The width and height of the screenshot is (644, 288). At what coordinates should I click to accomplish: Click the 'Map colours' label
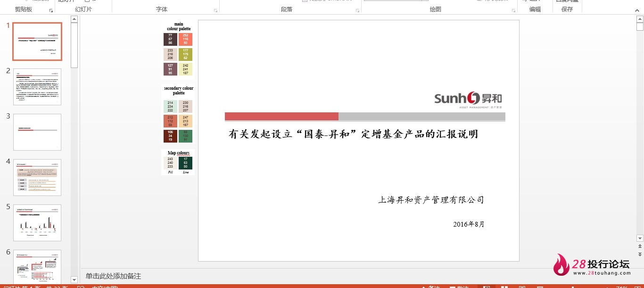(x=179, y=153)
